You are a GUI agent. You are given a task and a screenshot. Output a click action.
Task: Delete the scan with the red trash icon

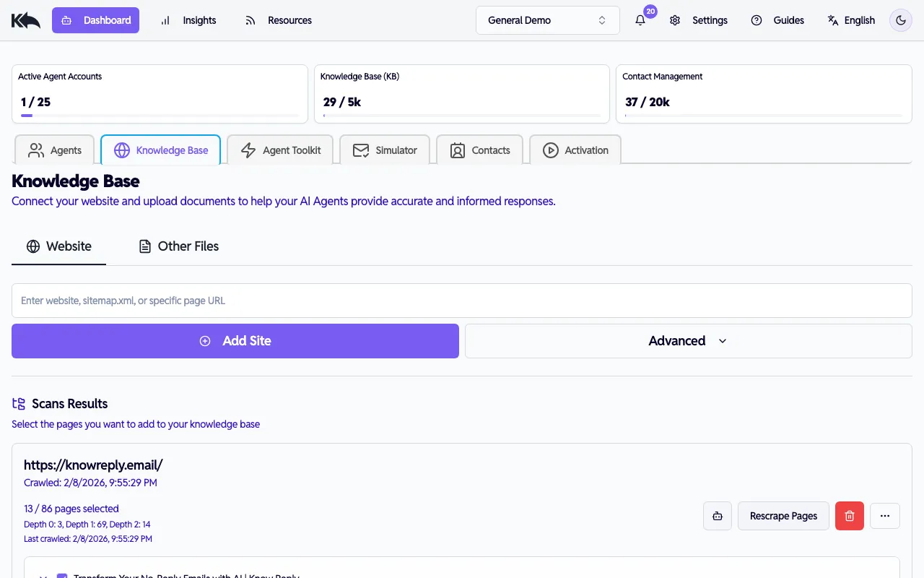click(849, 516)
